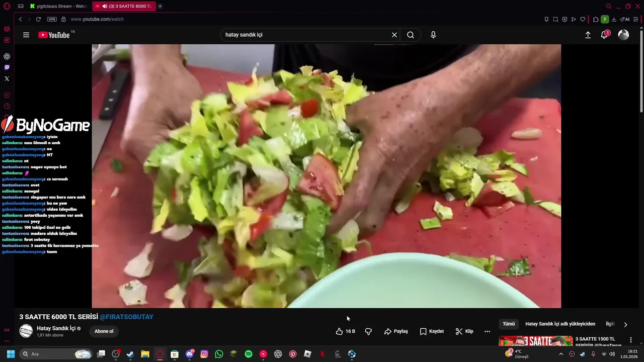
Task: Open Steam from the taskbar
Action: coord(130,354)
